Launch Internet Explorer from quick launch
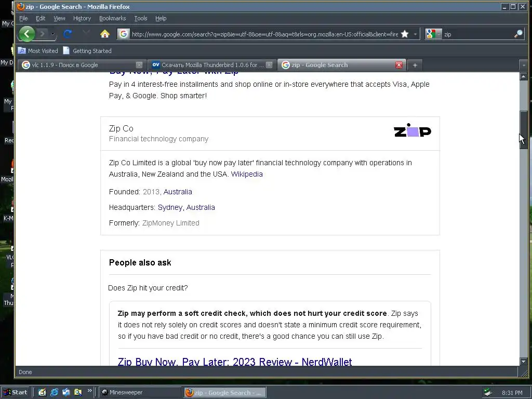The height and width of the screenshot is (399, 532). coord(54,392)
